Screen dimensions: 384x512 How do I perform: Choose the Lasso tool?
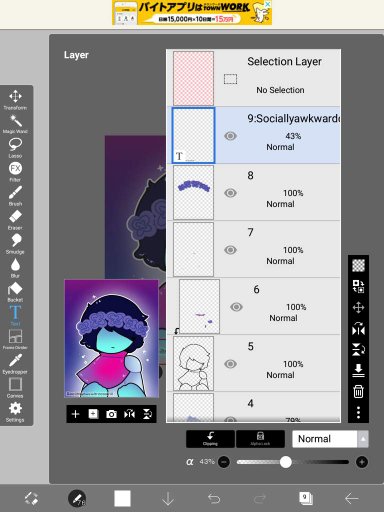[x=15, y=148]
